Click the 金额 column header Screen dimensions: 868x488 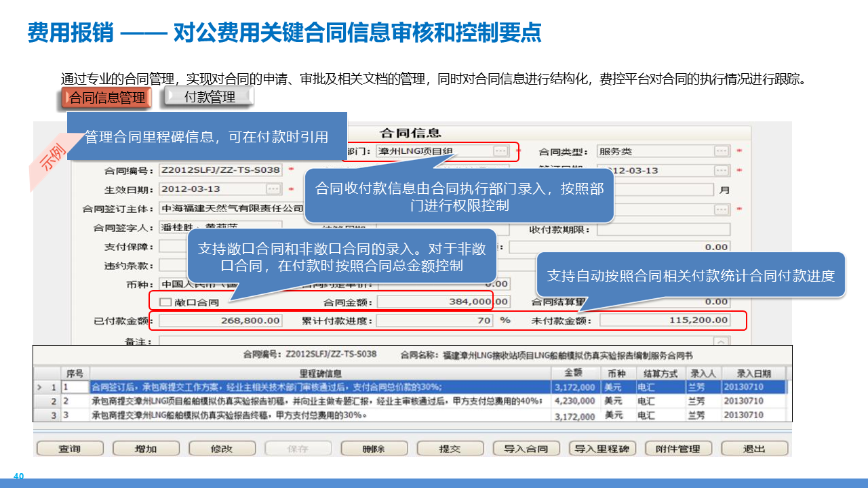click(576, 373)
